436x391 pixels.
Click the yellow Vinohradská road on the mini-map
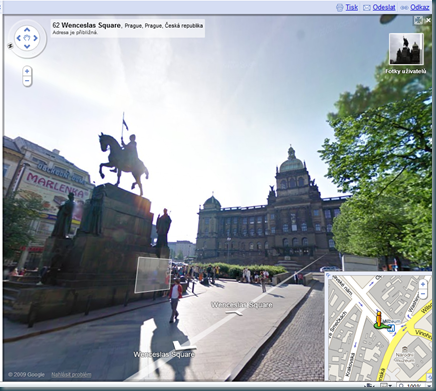(424, 334)
